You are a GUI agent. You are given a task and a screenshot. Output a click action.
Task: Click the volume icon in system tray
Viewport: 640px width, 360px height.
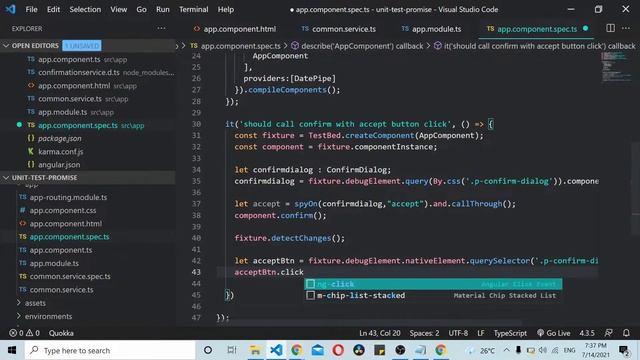pos(542,350)
